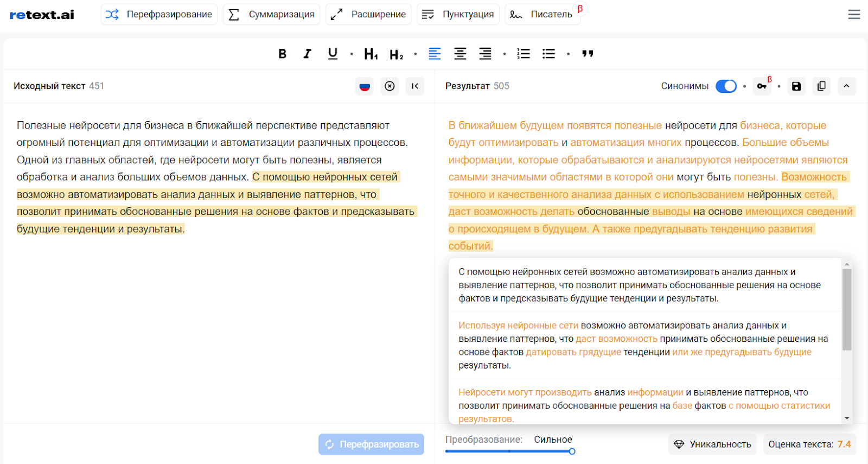This screenshot has width=868, height=464.
Task: Apply bold formatting
Action: tap(282, 54)
